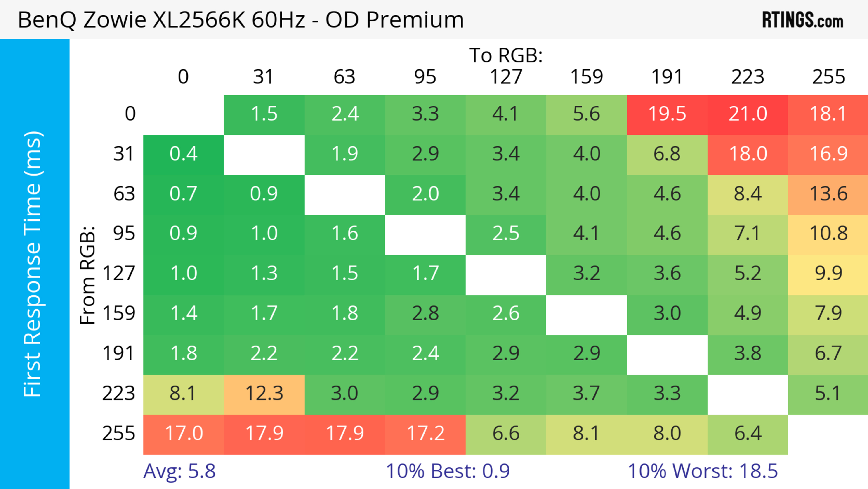Select the 191 column header
The height and width of the screenshot is (489, 868).
coord(667,77)
